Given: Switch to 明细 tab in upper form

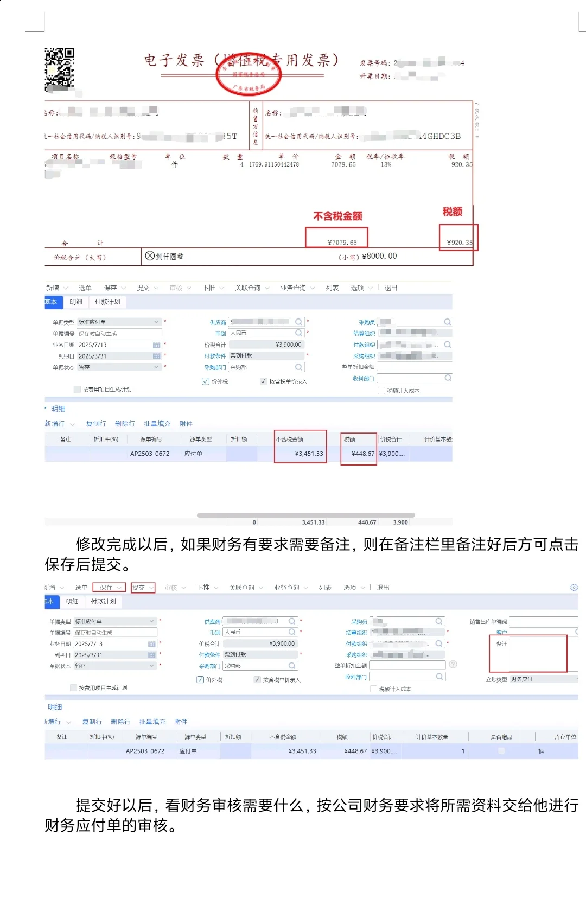Looking at the screenshot, I should [x=76, y=302].
